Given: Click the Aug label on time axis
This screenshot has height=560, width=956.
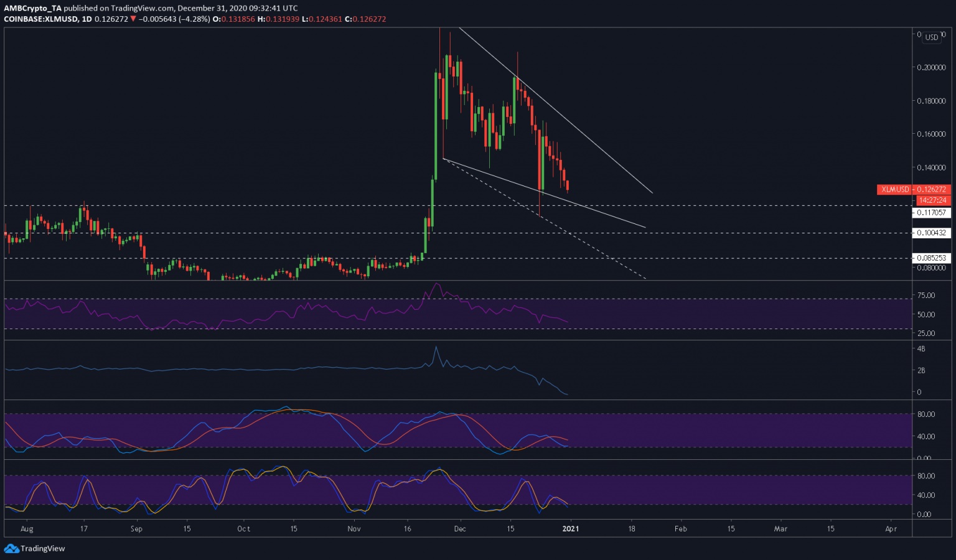Looking at the screenshot, I should click(27, 529).
